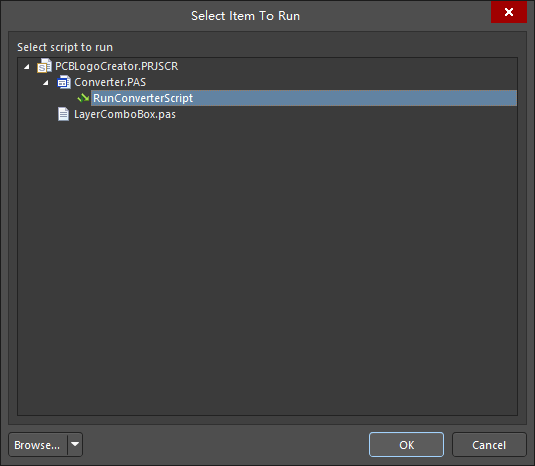Viewport: 535px width, 466px height.
Task: Click the green RunConverterScript procedure icon
Action: [83, 98]
